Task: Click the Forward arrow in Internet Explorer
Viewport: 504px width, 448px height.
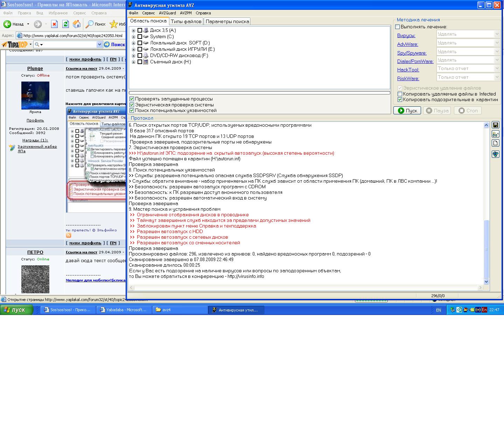Action: [38, 24]
